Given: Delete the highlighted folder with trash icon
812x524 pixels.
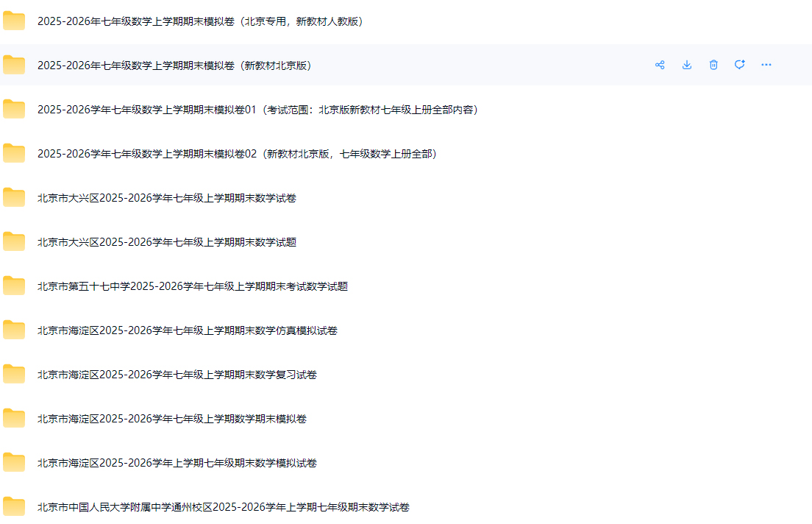Looking at the screenshot, I should tap(713, 65).
